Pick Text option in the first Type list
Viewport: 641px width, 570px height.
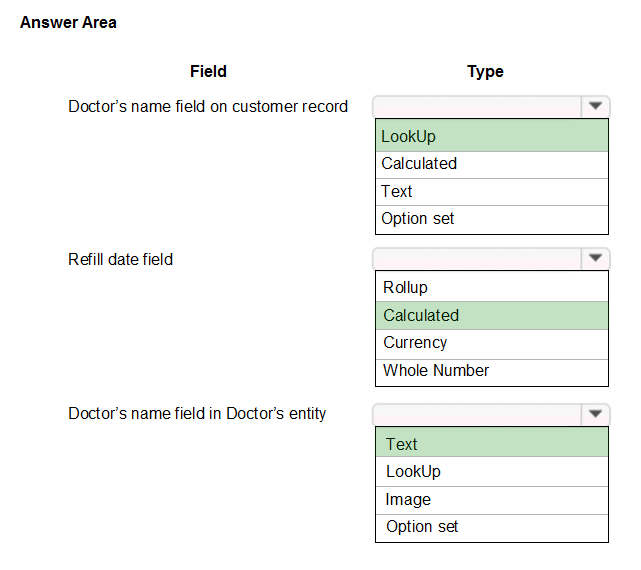click(x=492, y=192)
